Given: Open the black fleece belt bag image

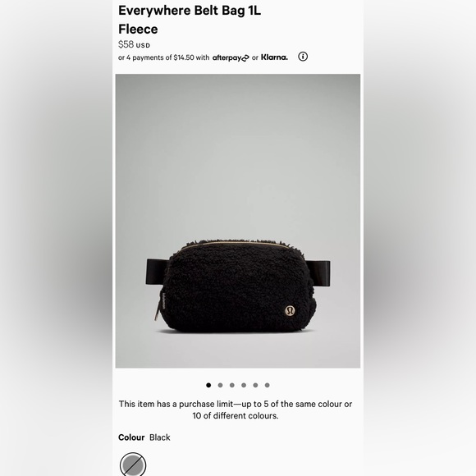Looking at the screenshot, I should coord(238,221).
